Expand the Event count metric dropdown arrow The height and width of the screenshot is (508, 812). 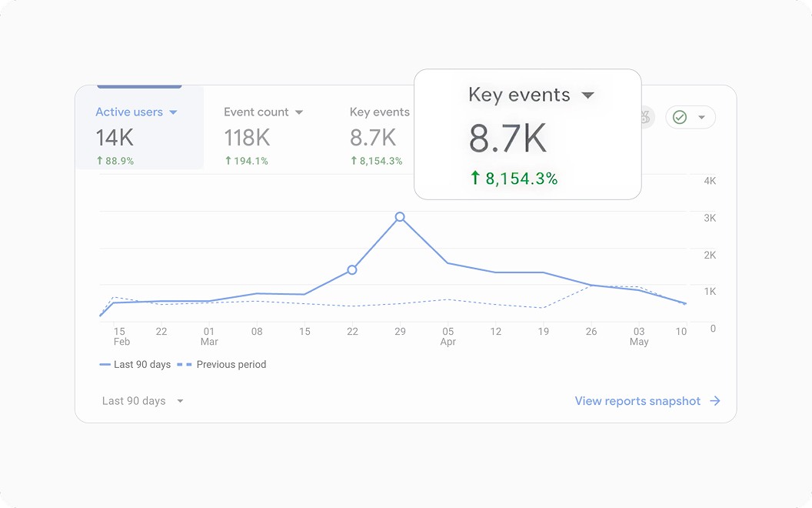click(x=299, y=112)
